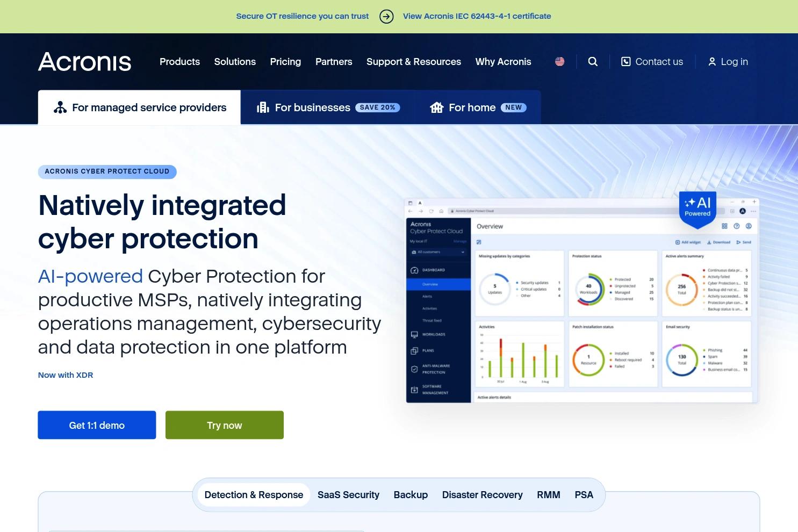
Task: Click the Contact us phone icon
Action: (x=626, y=62)
